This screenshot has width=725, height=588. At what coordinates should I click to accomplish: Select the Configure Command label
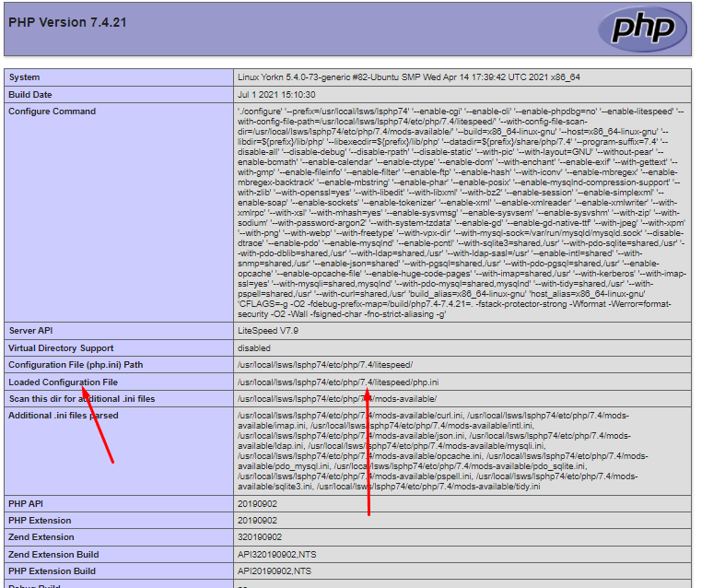(x=52, y=112)
